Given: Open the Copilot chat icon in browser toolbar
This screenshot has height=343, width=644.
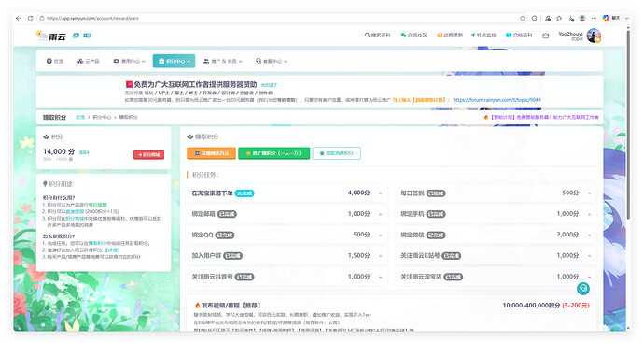Looking at the screenshot, I should click(606, 18).
